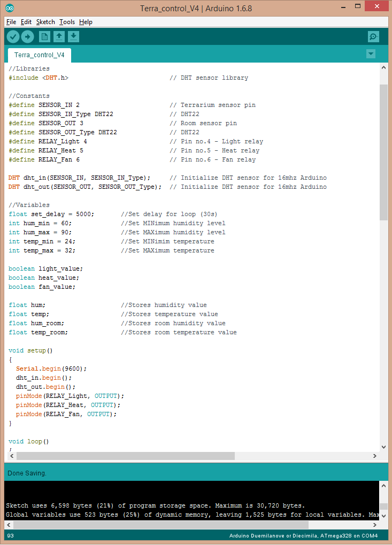The width and height of the screenshot is (392, 545).
Task: Click the 'boolean heat_value;' line
Action: click(44, 278)
